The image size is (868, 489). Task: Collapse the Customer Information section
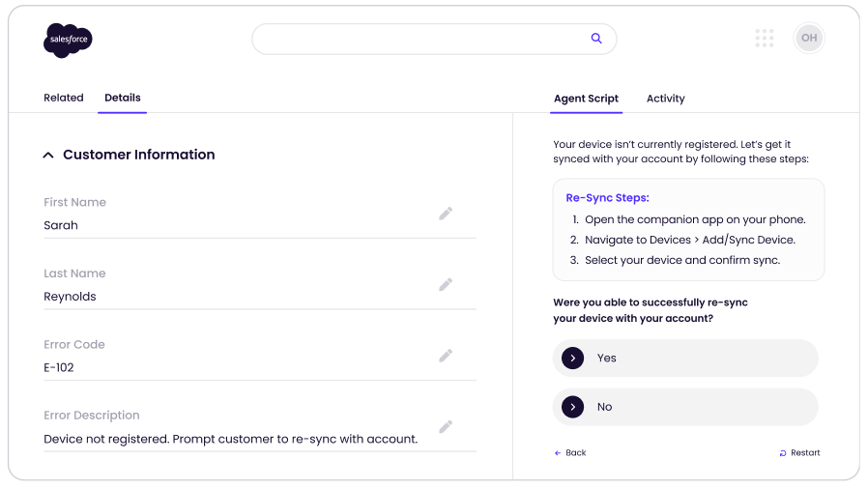point(48,155)
